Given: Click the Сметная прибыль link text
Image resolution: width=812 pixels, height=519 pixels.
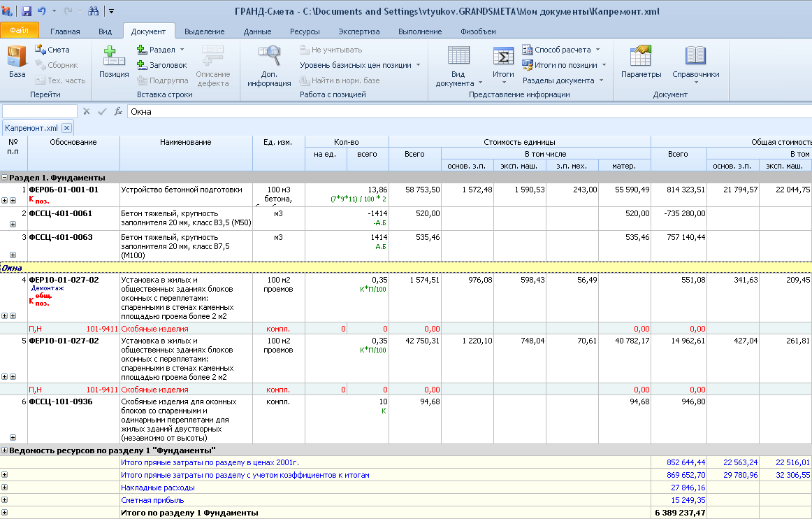Looking at the screenshot, I should [152, 500].
